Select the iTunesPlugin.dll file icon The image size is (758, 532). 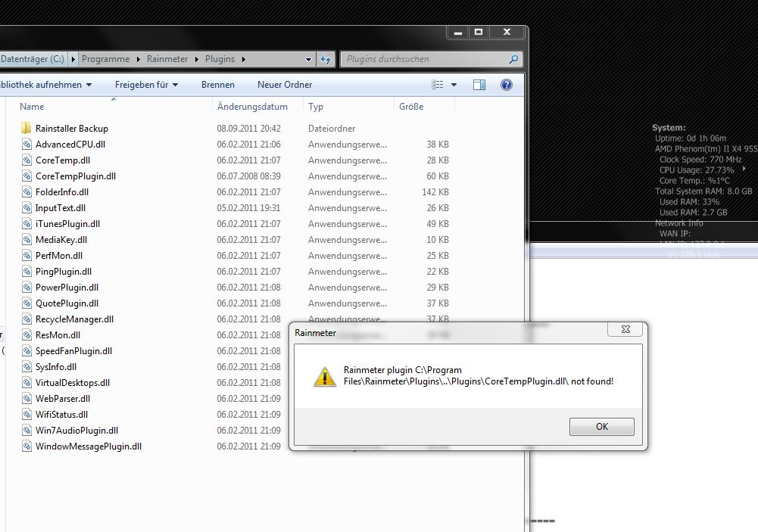click(27, 224)
